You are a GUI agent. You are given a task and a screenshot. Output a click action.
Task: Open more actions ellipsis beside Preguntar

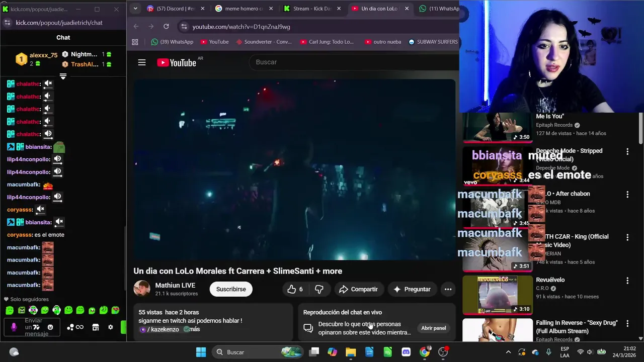448,289
